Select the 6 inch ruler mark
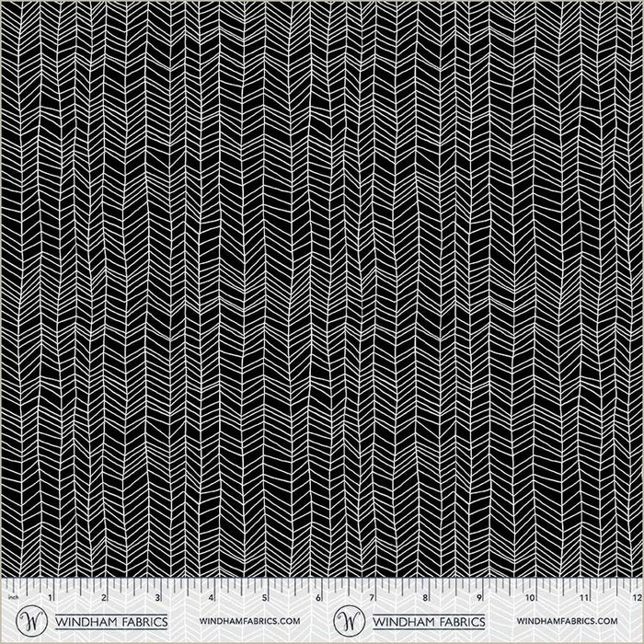The width and height of the screenshot is (644, 644). click(x=317, y=599)
